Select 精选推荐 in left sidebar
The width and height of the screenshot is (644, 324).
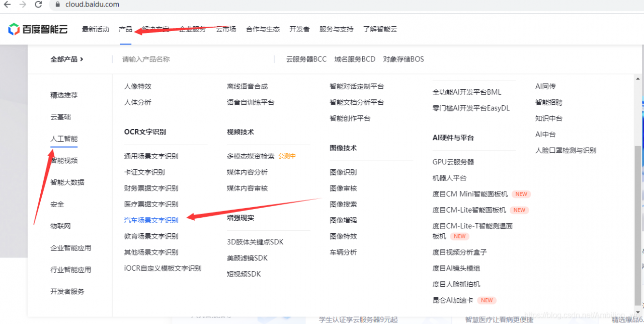(x=64, y=95)
